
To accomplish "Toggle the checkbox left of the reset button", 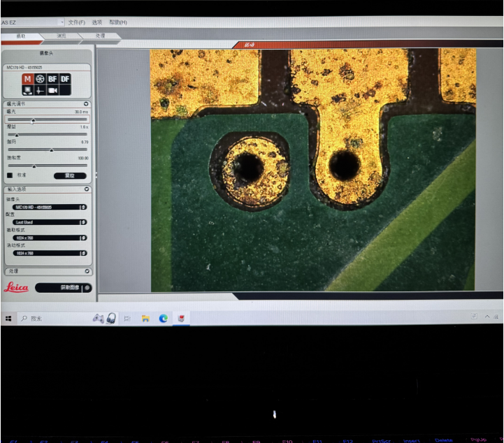I will (x=10, y=175).
